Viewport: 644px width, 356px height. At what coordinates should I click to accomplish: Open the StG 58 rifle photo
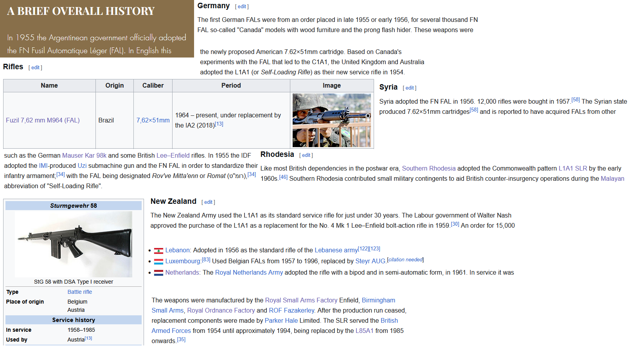74,244
